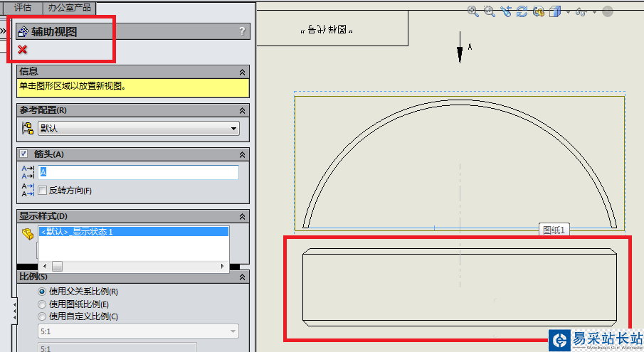Select 使用图纸比例(E) radio button
This screenshot has width=644, height=352.
pyautogui.click(x=42, y=304)
